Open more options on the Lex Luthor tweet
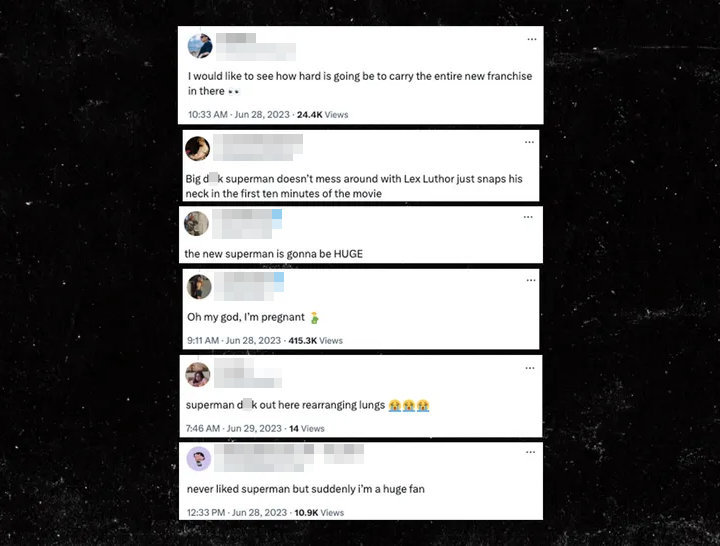720x546 pixels. [x=529, y=142]
